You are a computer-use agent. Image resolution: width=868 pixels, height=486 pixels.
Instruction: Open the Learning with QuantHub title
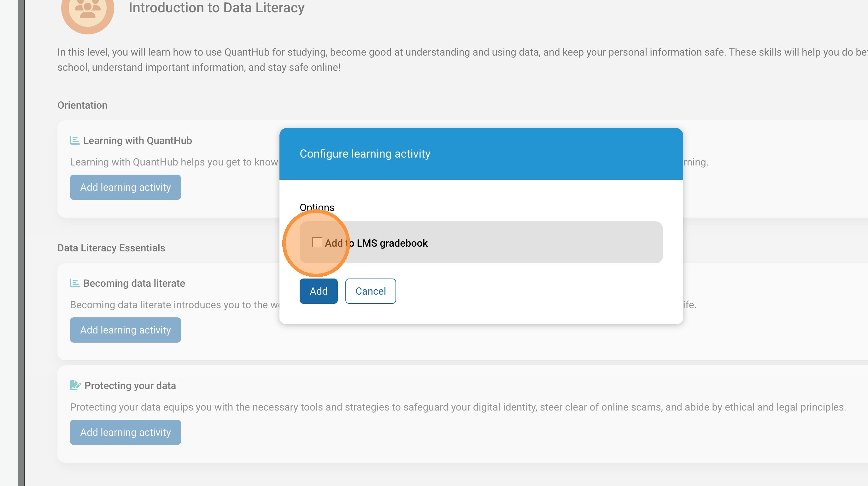coord(138,141)
